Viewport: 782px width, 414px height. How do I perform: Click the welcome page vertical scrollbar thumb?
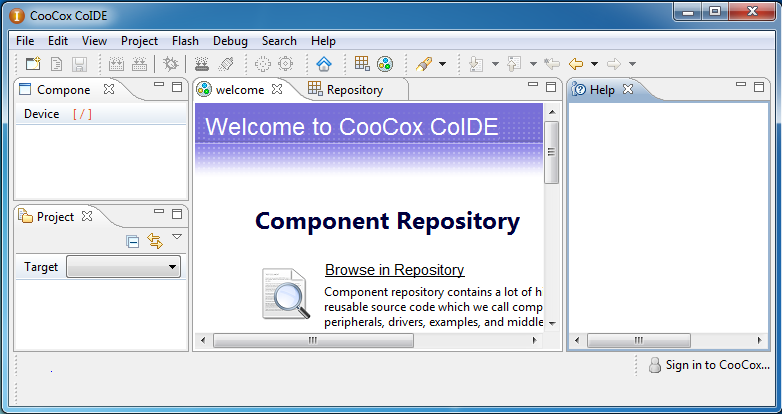point(552,152)
